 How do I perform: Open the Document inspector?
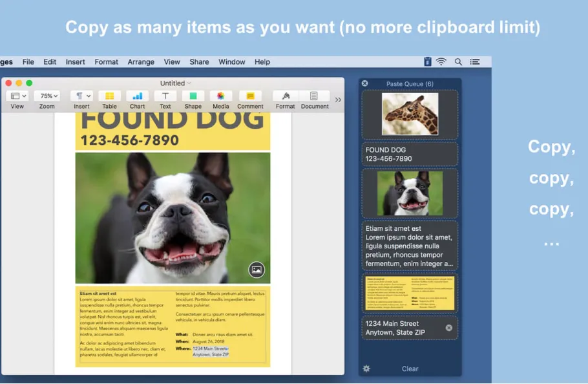(314, 96)
